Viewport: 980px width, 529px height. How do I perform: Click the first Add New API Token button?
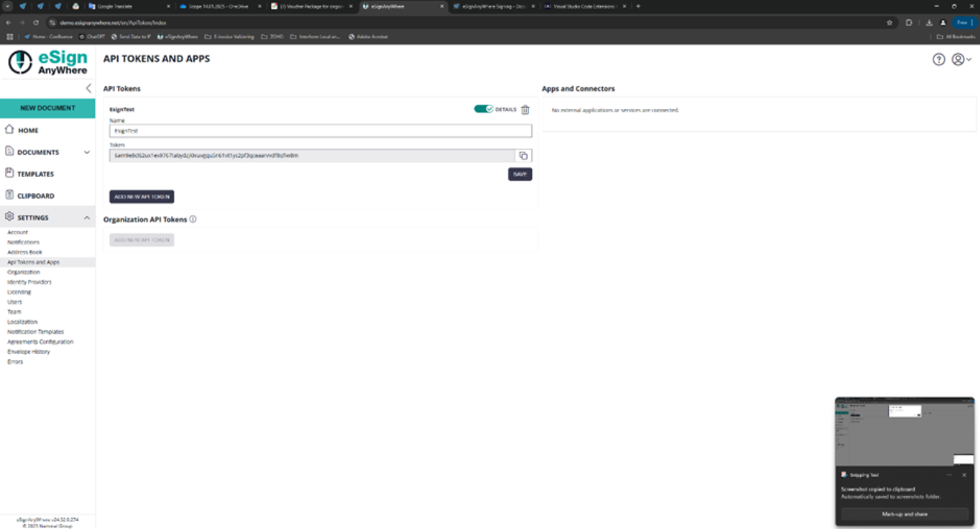pos(141,197)
